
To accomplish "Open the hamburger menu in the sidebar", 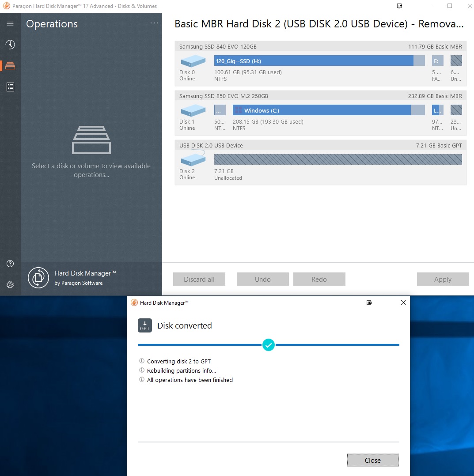I will pos(10,24).
